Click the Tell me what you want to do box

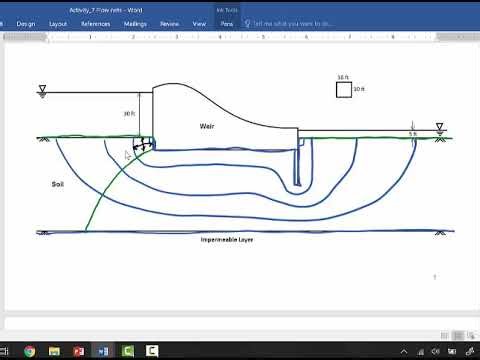tap(293, 24)
